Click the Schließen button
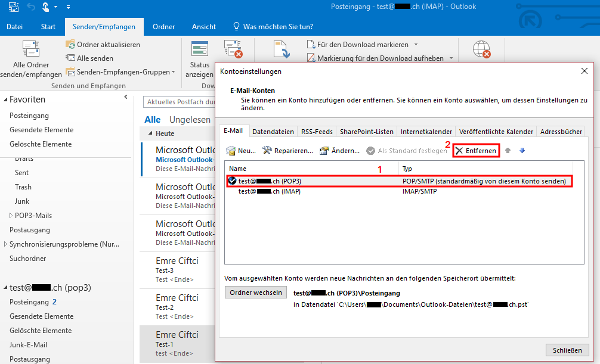Image resolution: width=600 pixels, height=364 pixels. pos(567,350)
